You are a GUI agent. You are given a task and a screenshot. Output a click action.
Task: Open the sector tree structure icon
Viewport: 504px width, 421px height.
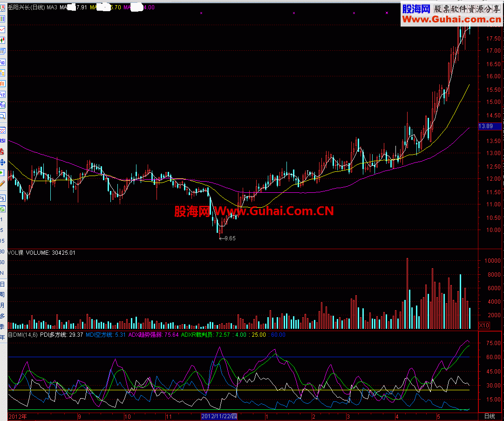(x=2, y=73)
